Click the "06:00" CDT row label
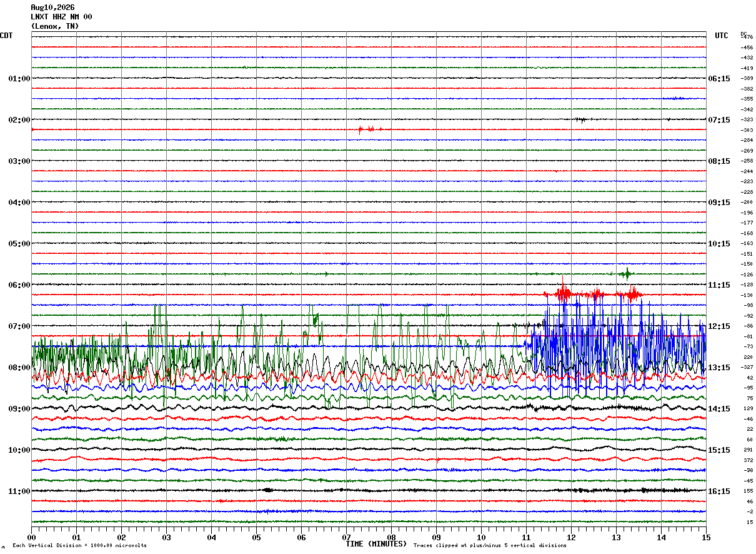 (19, 285)
